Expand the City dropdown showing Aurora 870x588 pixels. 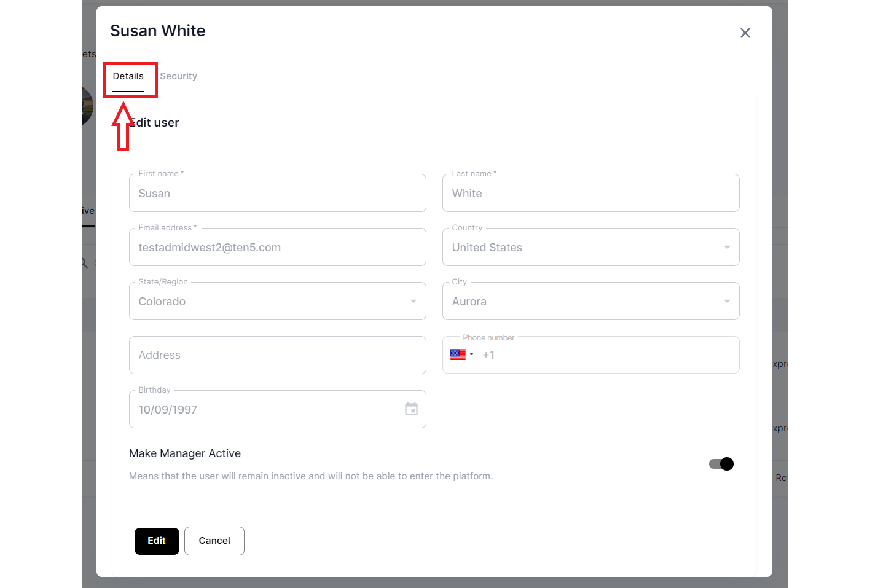[x=726, y=302]
